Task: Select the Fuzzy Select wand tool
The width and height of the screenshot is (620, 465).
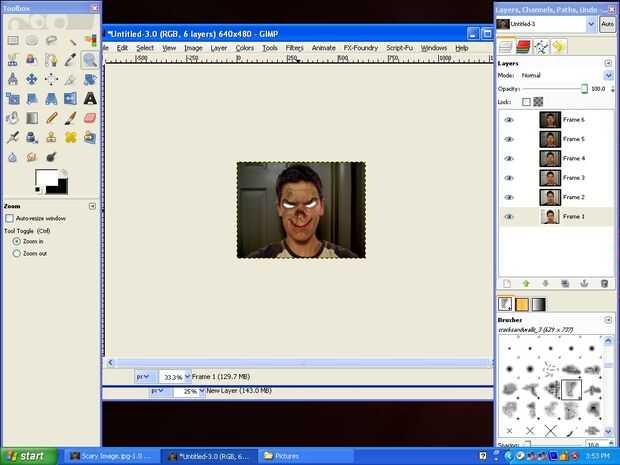Action: (x=71, y=40)
